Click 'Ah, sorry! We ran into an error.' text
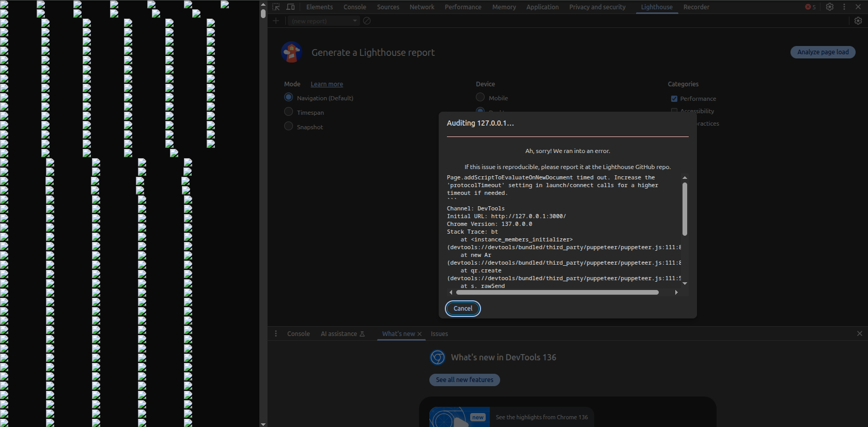 point(568,151)
